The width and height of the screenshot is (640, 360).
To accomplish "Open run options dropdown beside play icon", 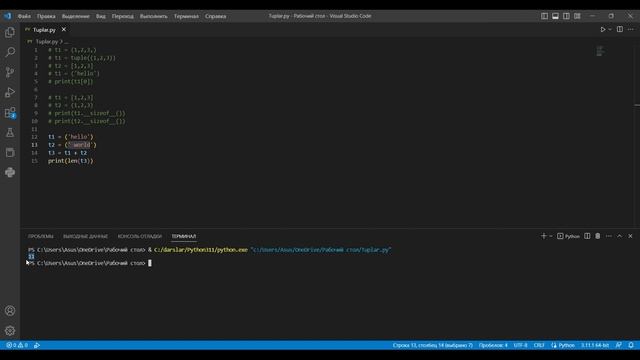I will click(610, 29).
